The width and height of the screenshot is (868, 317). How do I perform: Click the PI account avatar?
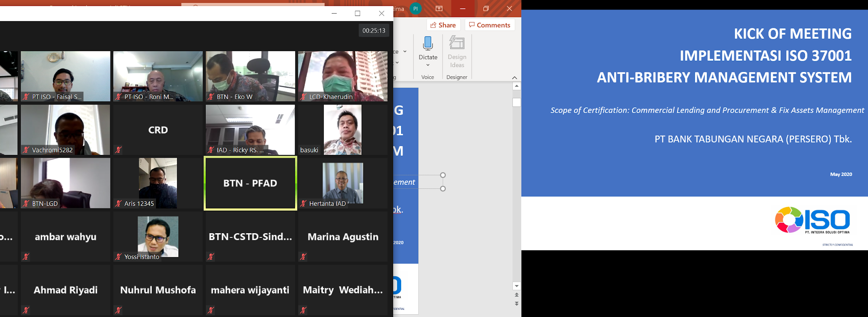click(415, 8)
